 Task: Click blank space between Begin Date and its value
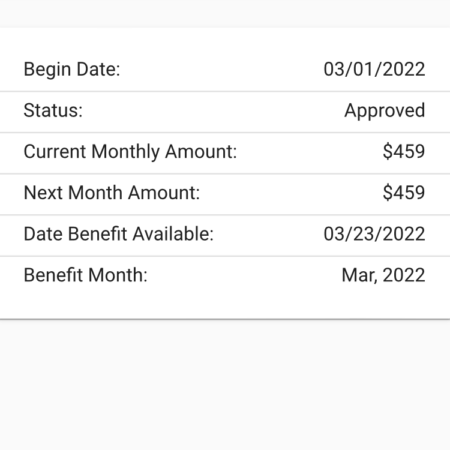click(x=222, y=69)
